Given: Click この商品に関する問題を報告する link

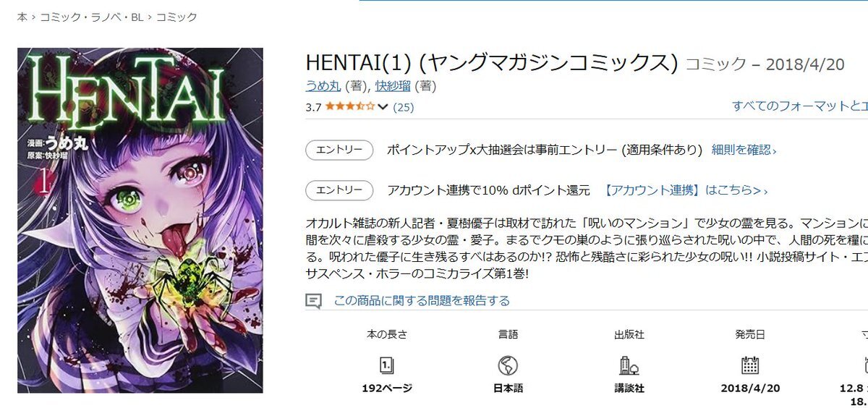Looking at the screenshot, I should point(422,300).
